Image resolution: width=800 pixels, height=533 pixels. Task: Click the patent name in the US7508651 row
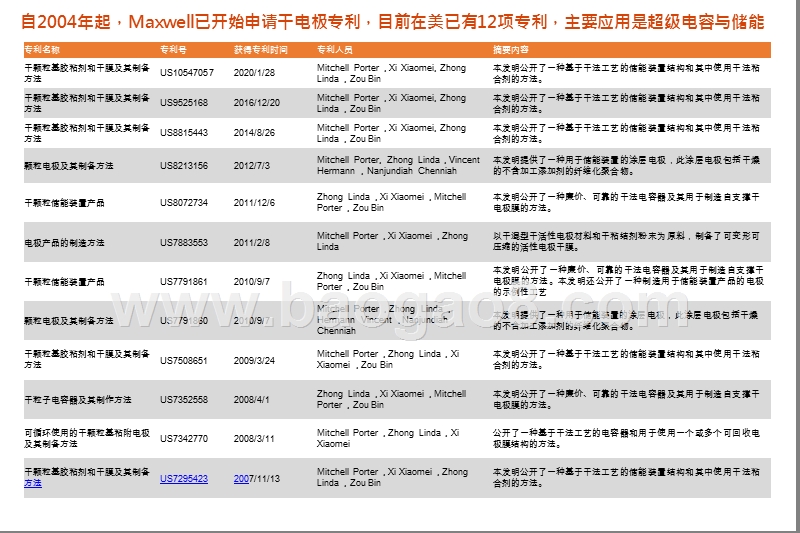coord(87,359)
